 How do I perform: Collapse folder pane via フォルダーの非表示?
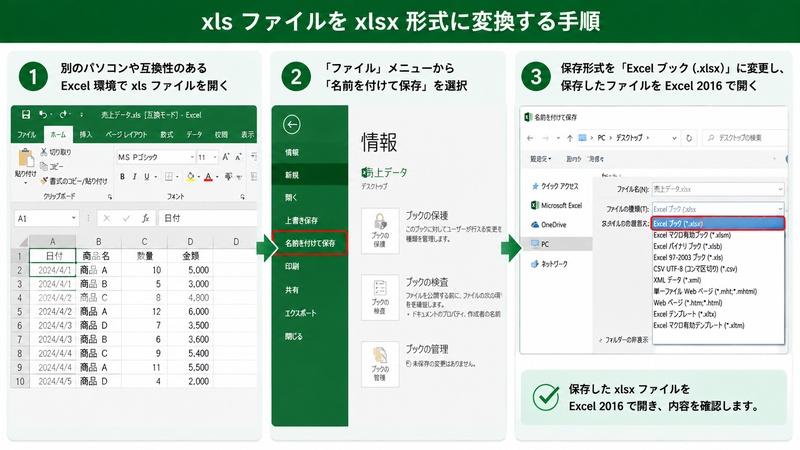(x=623, y=340)
